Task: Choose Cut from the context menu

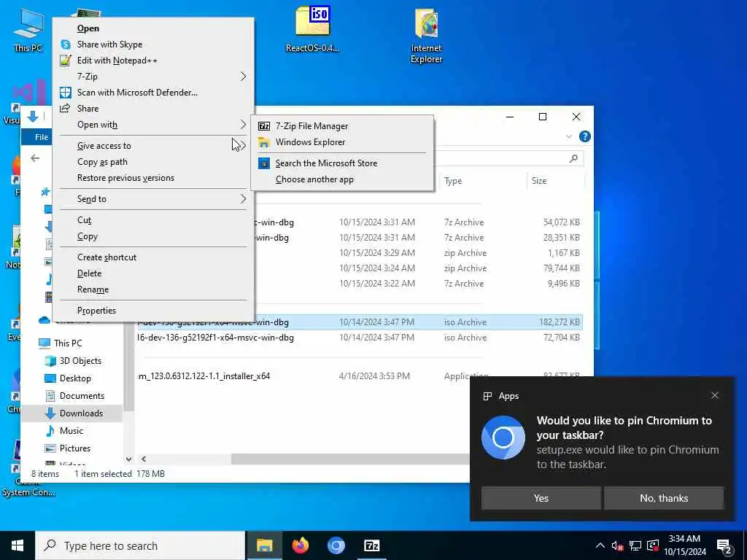Action: [x=85, y=220]
